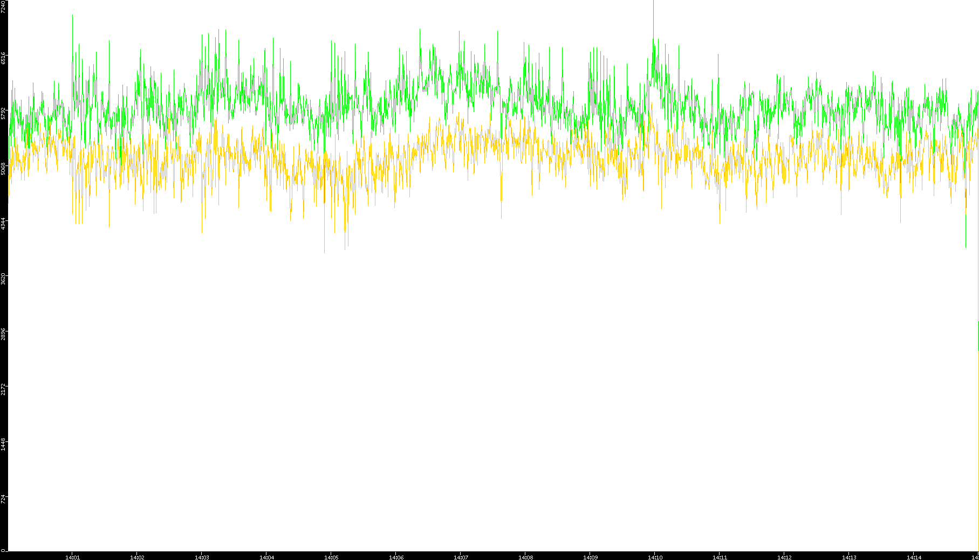979x560 pixels.
Task: Select the 14:12 time tick label
Action: click(785, 557)
